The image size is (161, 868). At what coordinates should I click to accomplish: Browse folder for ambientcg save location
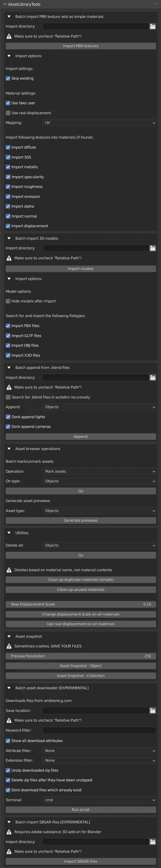tap(153, 710)
